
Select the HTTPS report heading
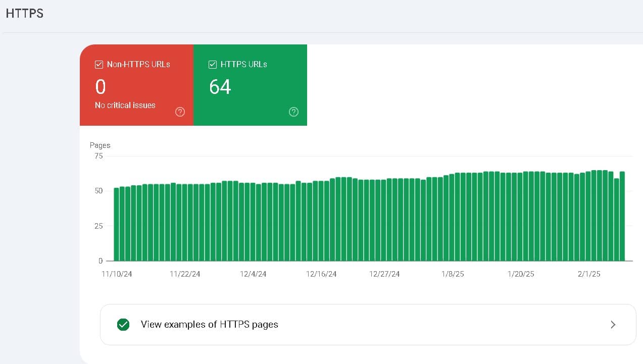[x=24, y=13]
